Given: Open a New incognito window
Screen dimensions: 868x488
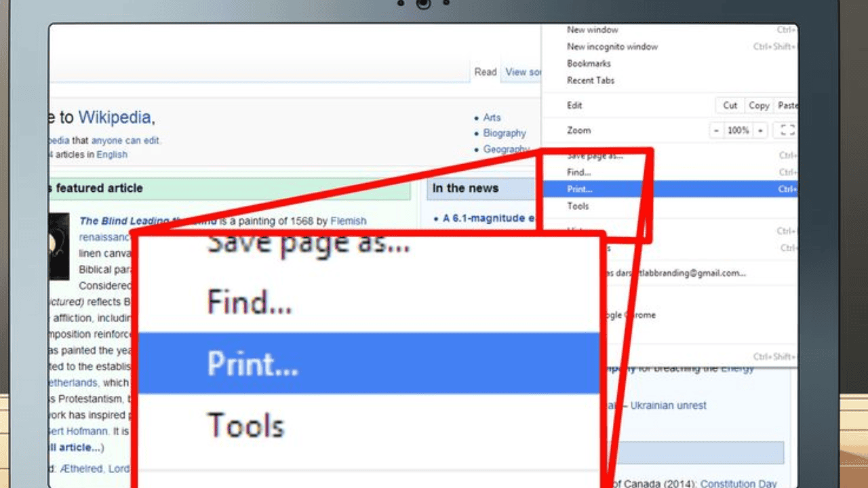Looking at the screenshot, I should point(612,46).
